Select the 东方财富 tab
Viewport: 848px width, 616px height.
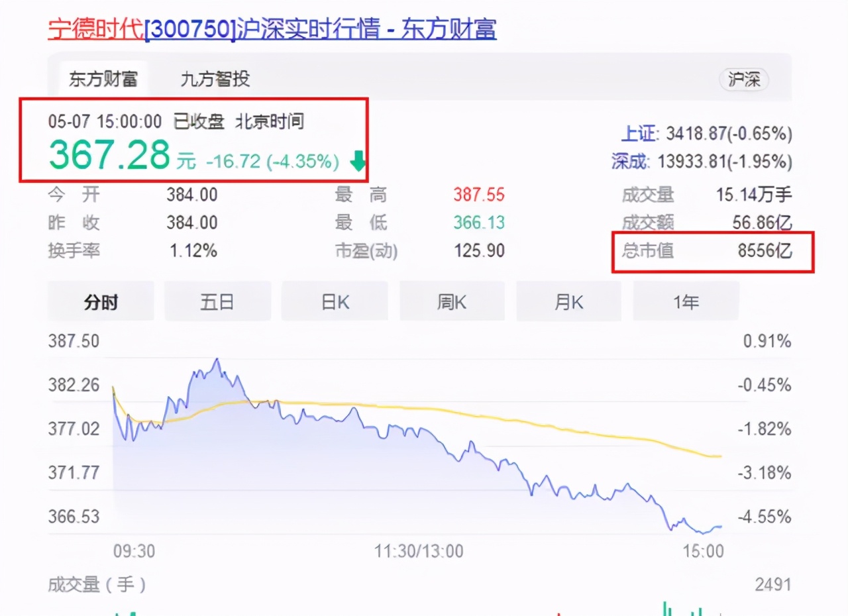(x=103, y=79)
